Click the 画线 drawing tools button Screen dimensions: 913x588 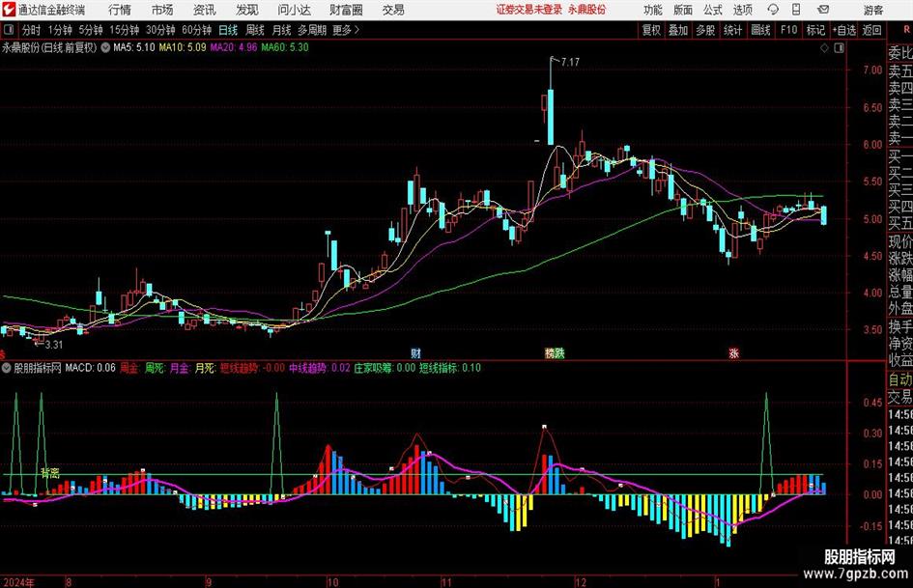(760, 30)
